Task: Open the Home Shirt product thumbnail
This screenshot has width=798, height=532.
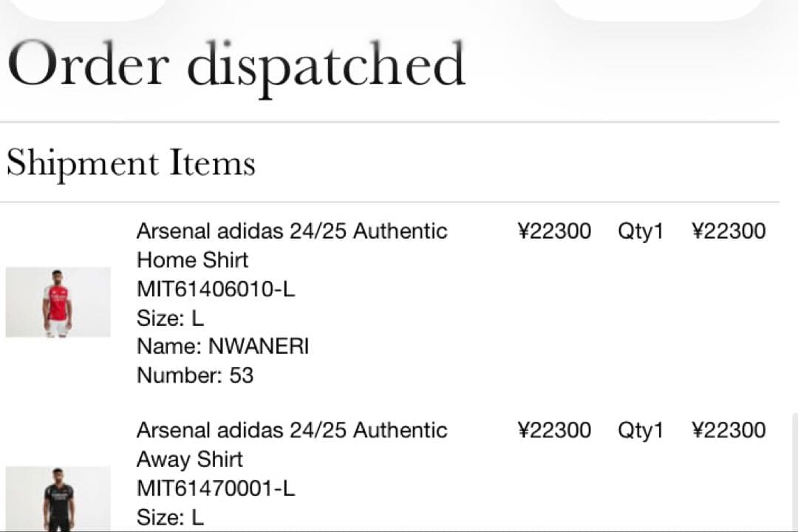Action: click(x=58, y=302)
